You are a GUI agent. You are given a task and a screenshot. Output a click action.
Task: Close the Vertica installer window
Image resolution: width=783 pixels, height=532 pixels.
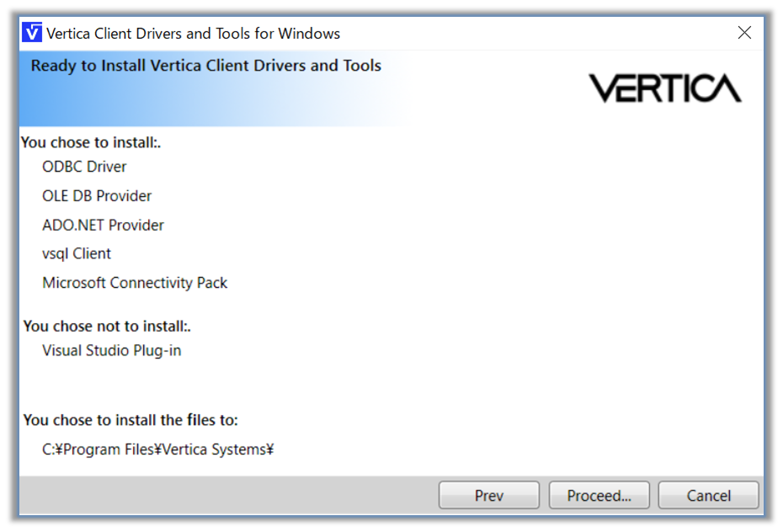744,33
